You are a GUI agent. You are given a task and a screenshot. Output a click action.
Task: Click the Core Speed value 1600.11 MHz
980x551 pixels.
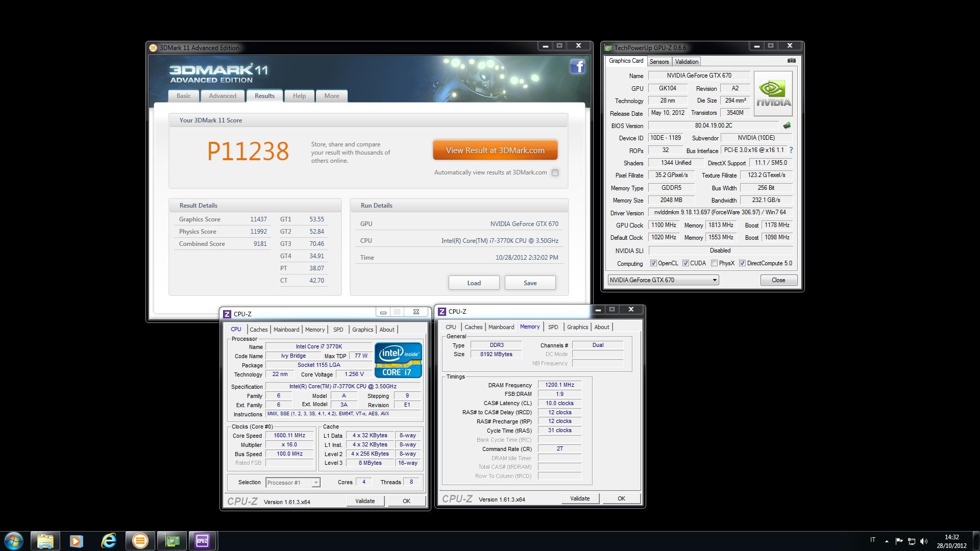coord(289,436)
